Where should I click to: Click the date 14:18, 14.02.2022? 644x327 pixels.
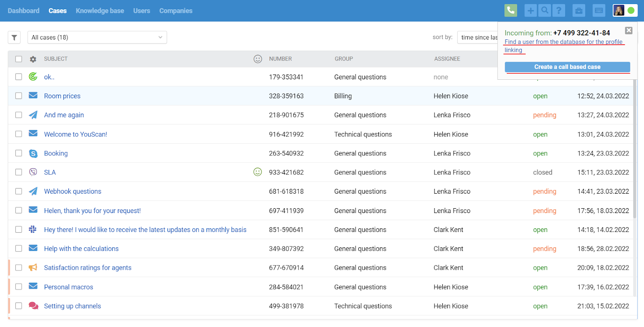[603, 230]
